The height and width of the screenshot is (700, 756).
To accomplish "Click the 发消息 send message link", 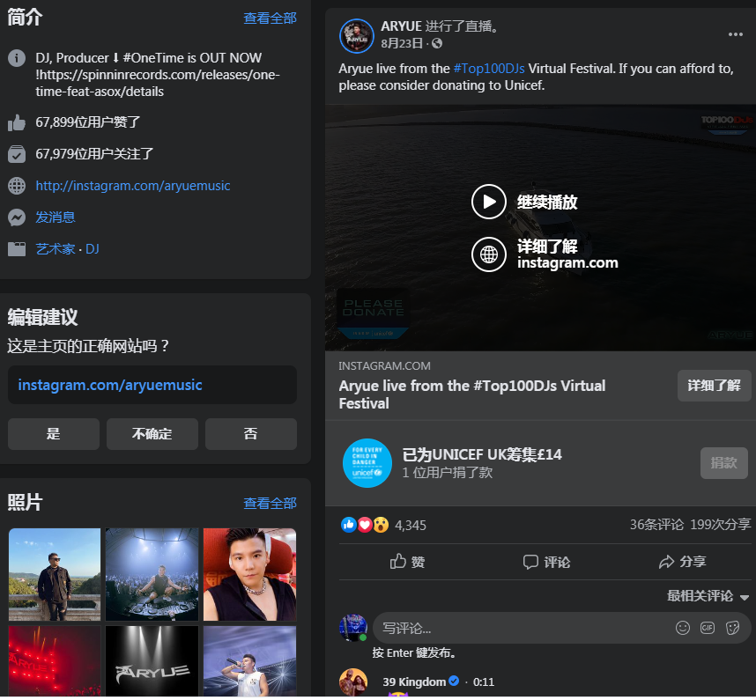I will (56, 217).
